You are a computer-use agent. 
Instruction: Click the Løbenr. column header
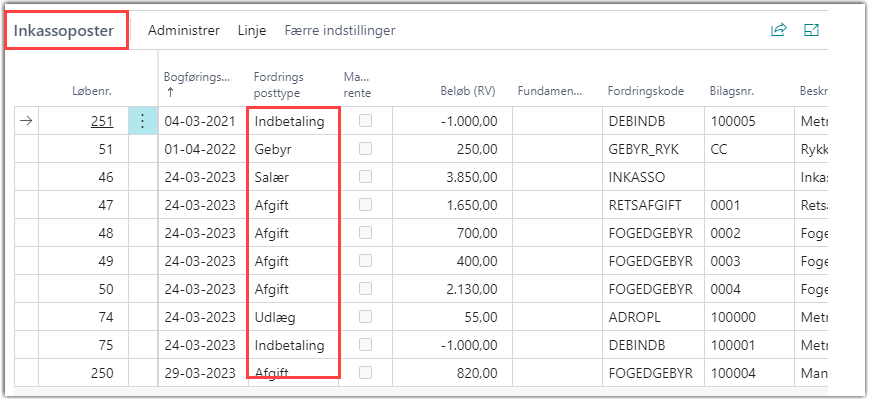click(x=92, y=91)
